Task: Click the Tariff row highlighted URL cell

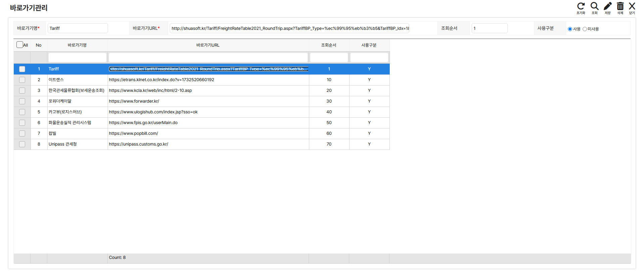Action: (208, 69)
